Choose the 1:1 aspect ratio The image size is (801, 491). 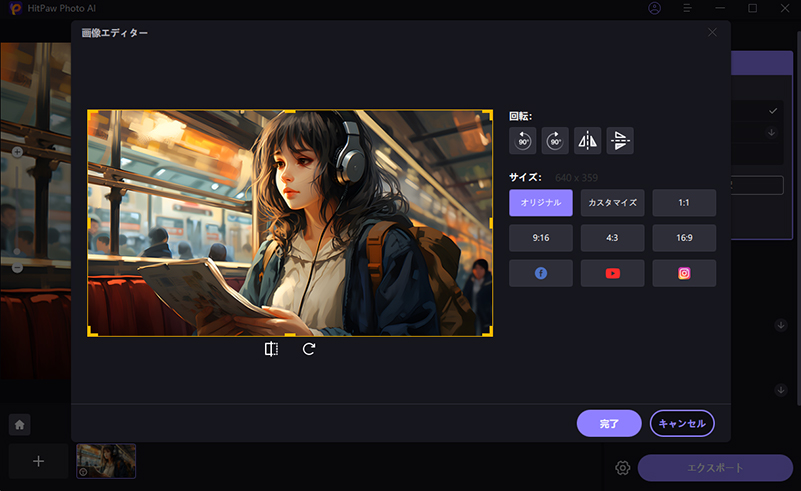coord(684,203)
